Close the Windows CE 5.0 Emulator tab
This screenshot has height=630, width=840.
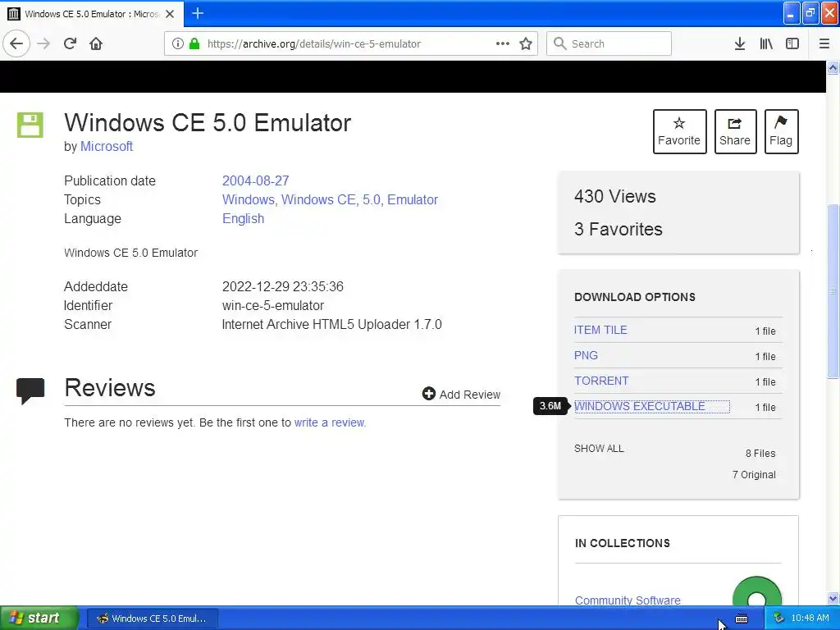(x=170, y=14)
